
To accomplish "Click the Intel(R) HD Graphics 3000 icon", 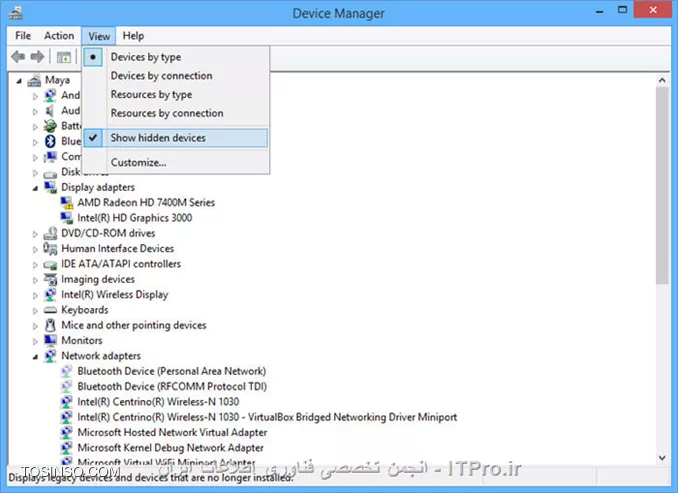I will 67,218.
